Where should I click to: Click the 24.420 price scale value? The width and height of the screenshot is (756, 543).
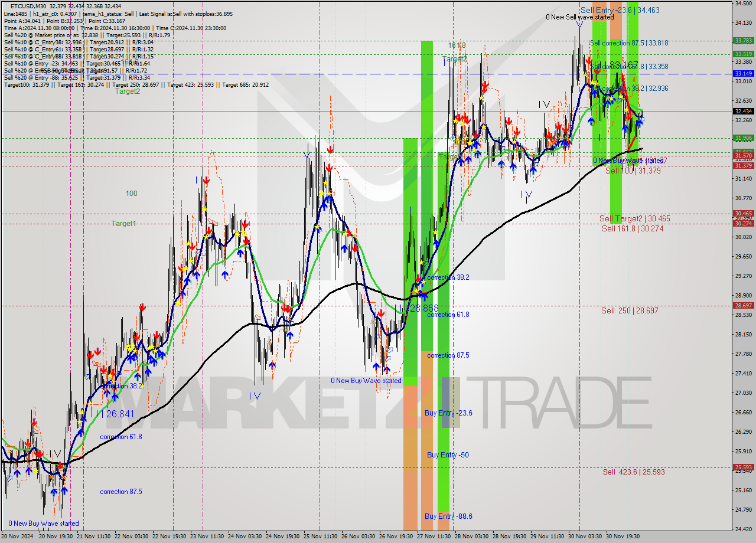tap(743, 529)
